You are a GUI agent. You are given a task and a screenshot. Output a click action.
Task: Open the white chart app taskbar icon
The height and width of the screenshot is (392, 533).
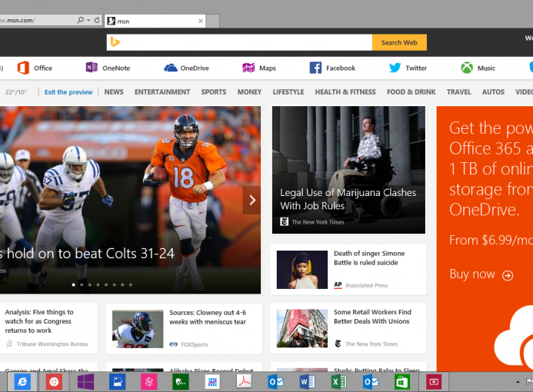click(x=212, y=382)
